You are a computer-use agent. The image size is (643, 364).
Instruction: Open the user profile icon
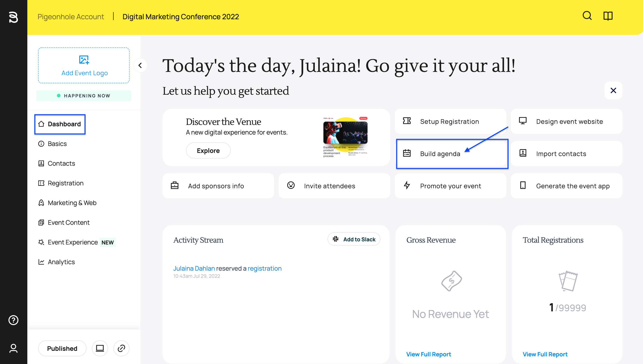pyautogui.click(x=13, y=348)
